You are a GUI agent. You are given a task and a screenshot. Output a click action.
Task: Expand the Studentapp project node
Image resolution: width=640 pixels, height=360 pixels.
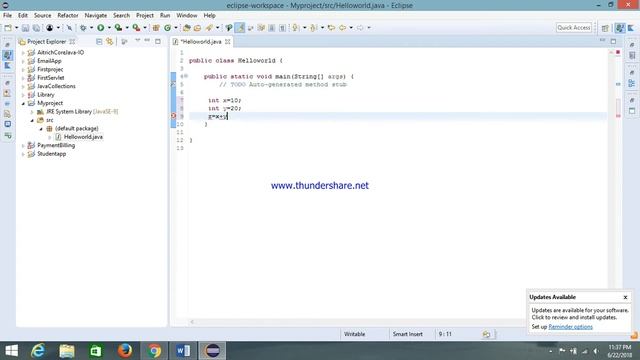(23, 154)
